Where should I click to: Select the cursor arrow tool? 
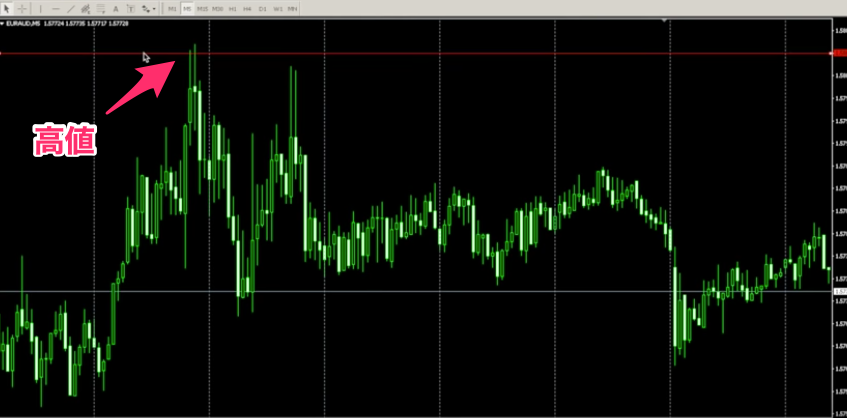coord(7,9)
